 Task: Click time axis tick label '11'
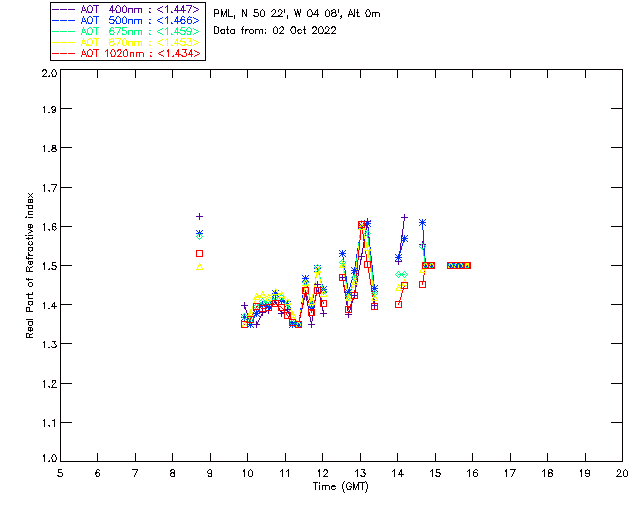click(285, 473)
